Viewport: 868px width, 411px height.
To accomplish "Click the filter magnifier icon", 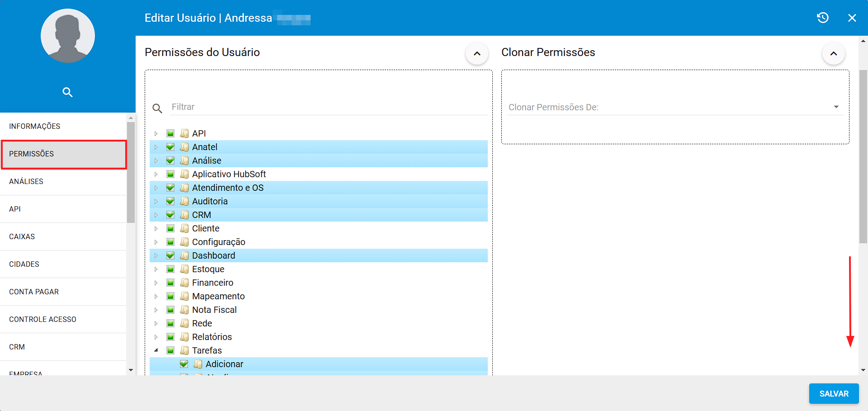I will (x=157, y=109).
